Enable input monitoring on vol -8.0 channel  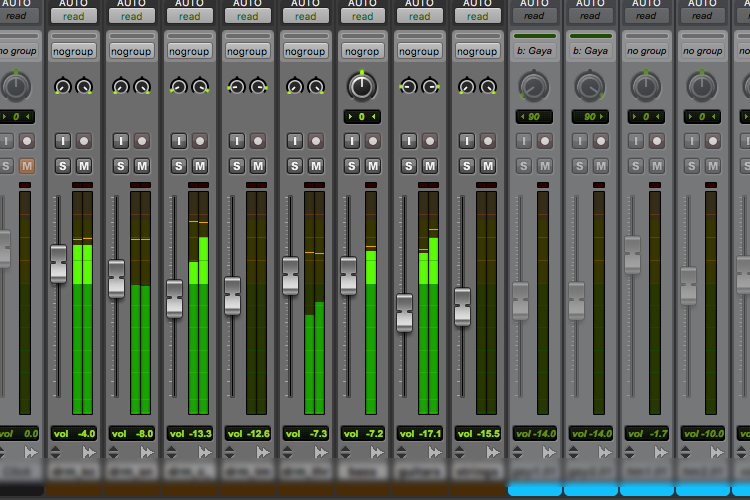click(121, 141)
